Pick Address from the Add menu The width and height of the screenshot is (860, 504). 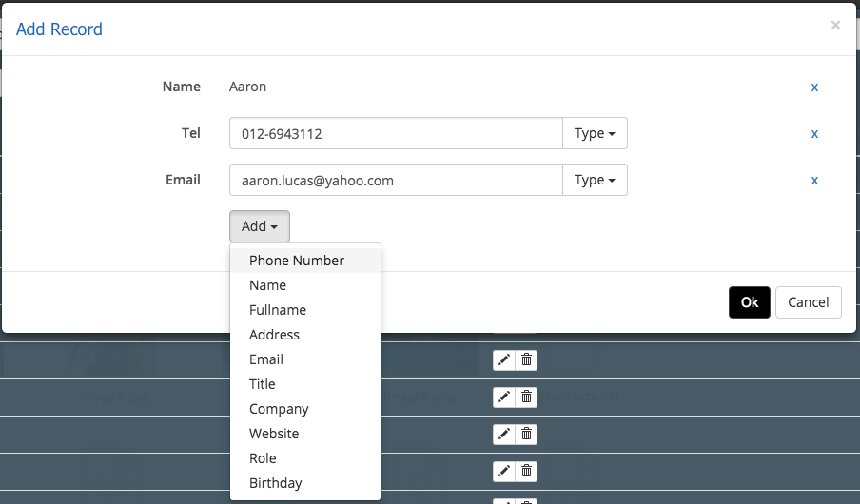pyautogui.click(x=274, y=335)
